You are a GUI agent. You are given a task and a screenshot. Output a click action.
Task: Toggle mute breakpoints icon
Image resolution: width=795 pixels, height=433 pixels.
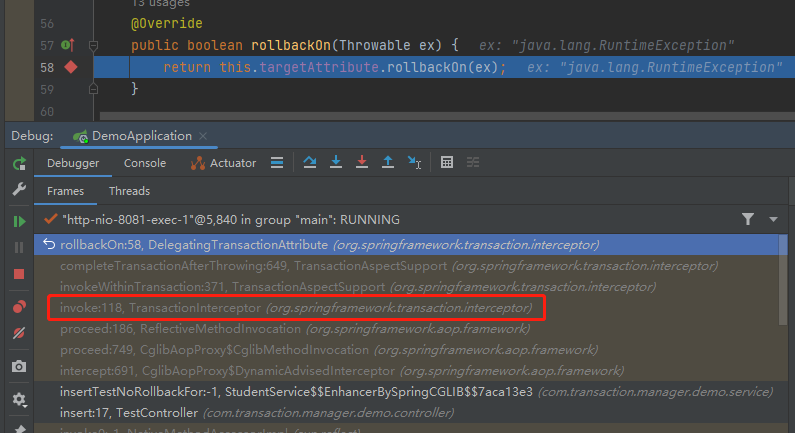pos(19,333)
